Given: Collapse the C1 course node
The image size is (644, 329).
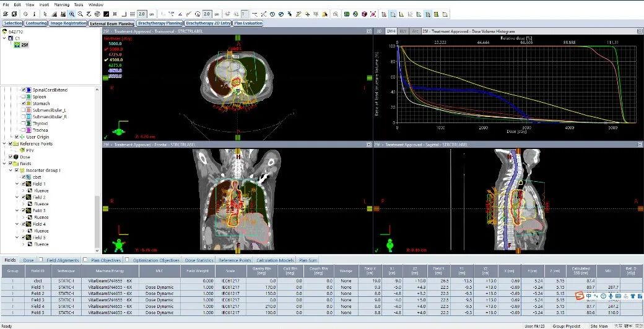Looking at the screenshot, I should (4, 38).
